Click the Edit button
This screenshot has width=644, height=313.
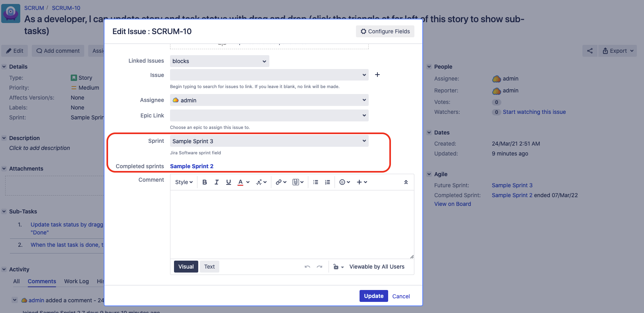click(15, 51)
